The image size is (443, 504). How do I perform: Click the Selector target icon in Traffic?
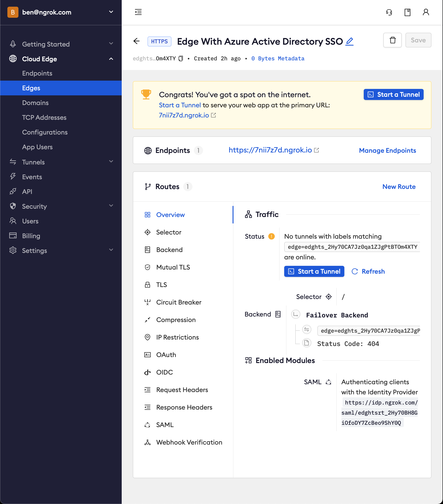coord(328,297)
